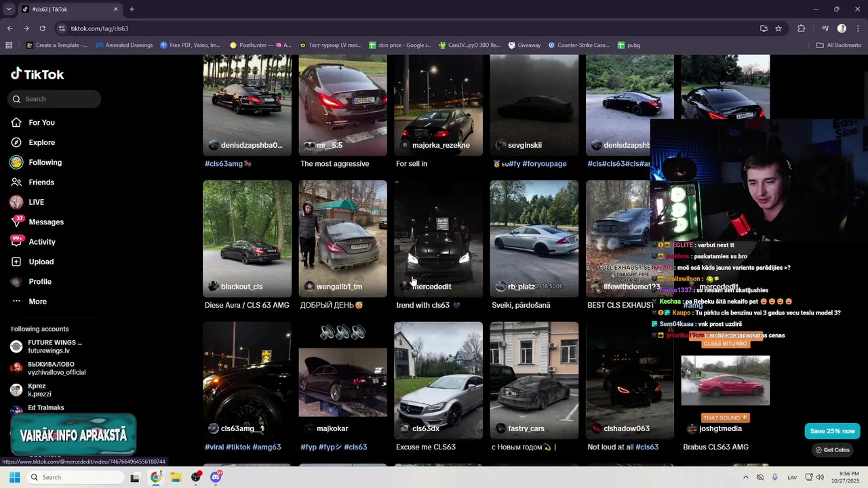Viewport: 868px width, 488px height.
Task: Click the browser forward arrow
Action: (x=26, y=28)
